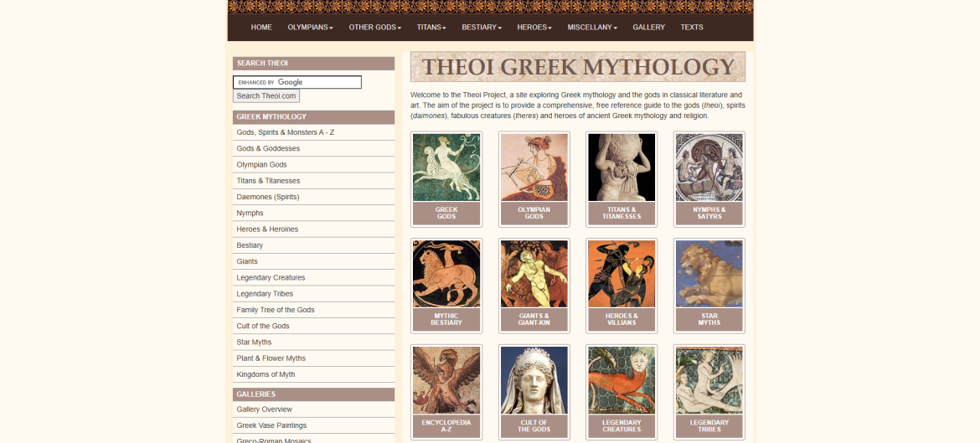The image size is (980, 443).
Task: Open Nymphs sidebar link
Action: (313, 213)
